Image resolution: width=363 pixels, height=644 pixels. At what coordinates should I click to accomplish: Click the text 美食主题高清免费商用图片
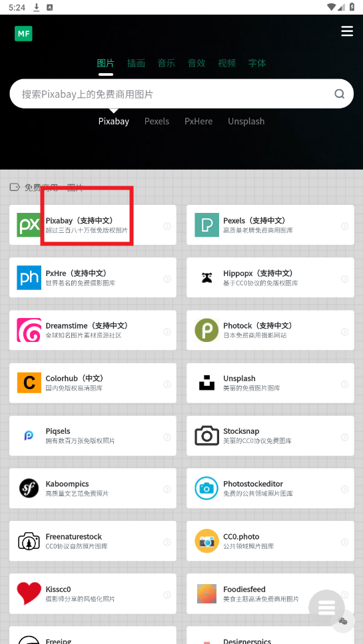pos(261,599)
